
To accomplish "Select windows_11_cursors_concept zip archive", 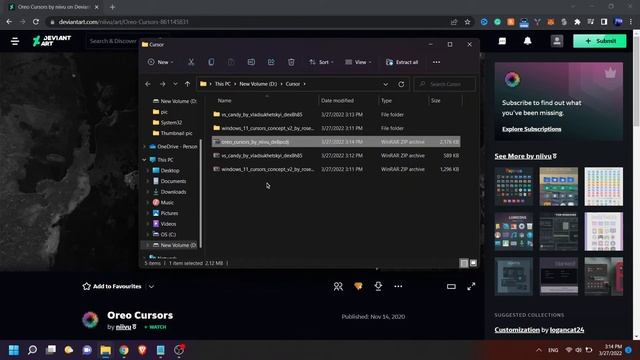I will pyautogui.click(x=336, y=169).
